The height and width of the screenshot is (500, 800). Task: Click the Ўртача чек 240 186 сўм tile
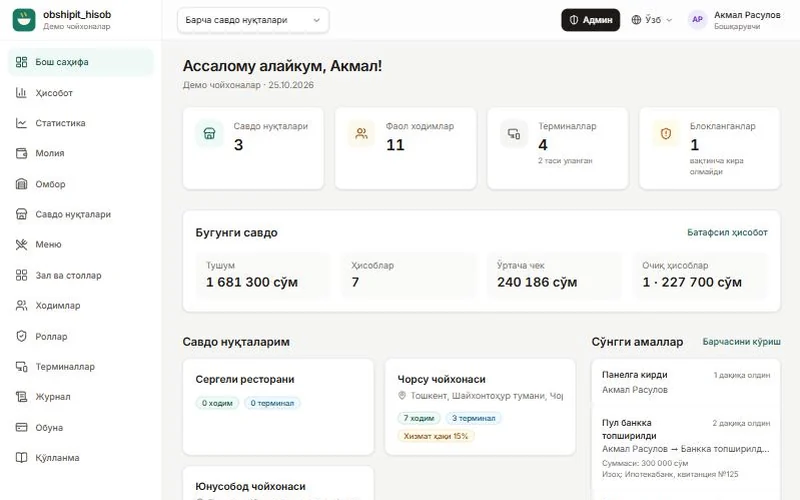click(x=555, y=275)
